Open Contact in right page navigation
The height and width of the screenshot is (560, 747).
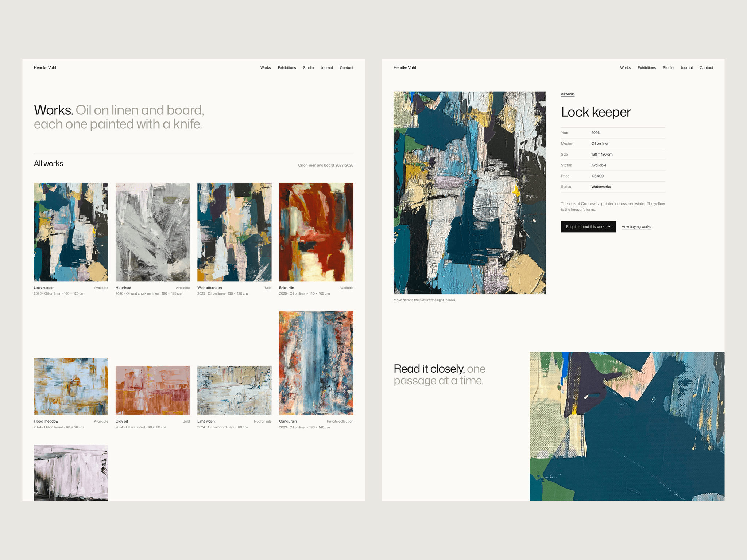click(706, 68)
